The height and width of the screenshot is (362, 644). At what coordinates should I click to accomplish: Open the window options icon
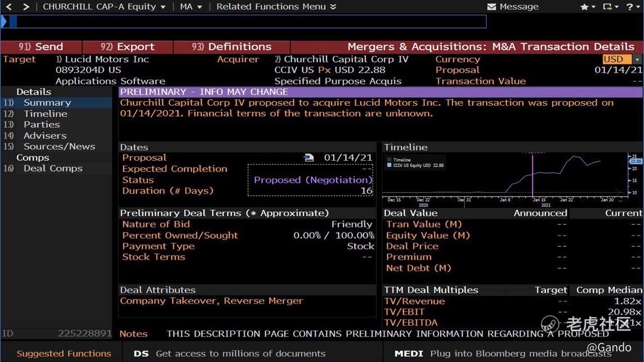pos(607,7)
